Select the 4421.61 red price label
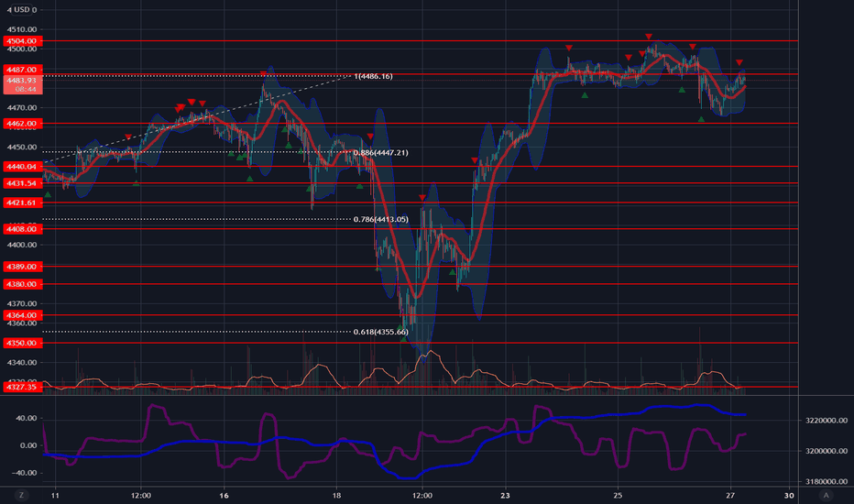 [22, 203]
